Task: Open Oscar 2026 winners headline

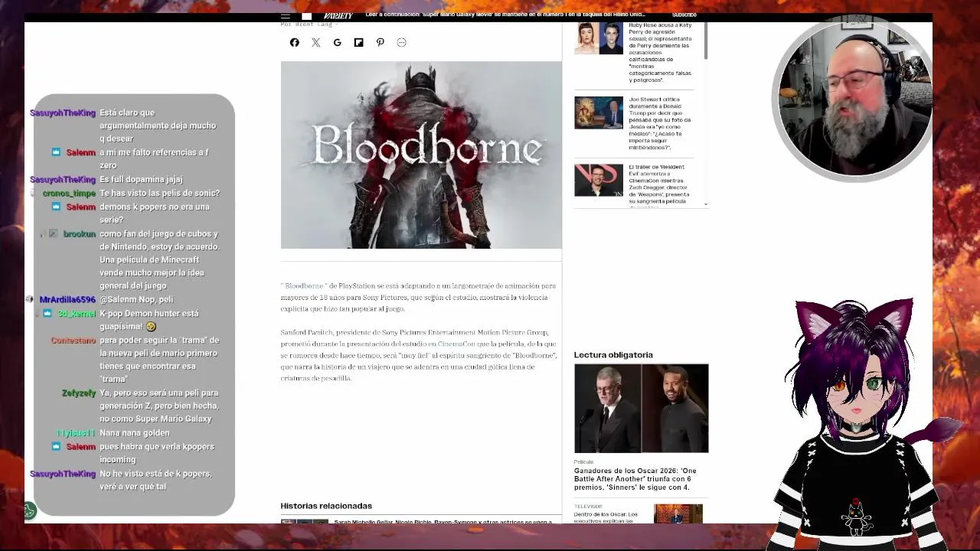Action: [x=635, y=479]
